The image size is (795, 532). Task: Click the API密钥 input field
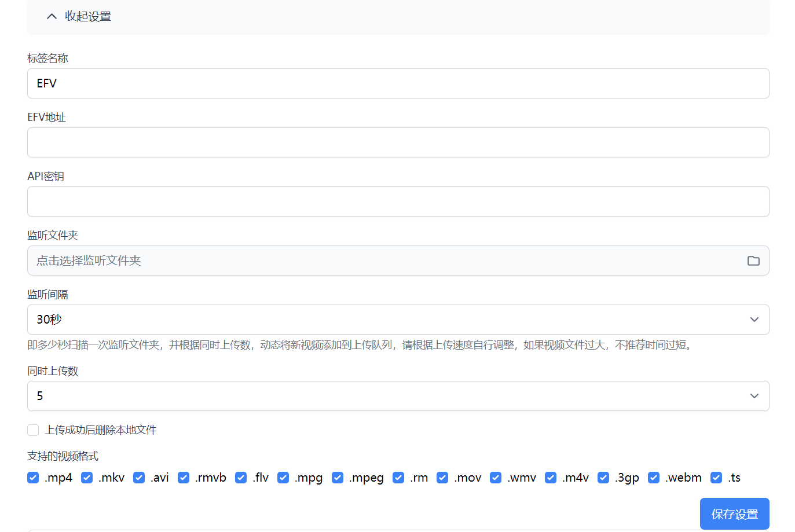coord(398,201)
